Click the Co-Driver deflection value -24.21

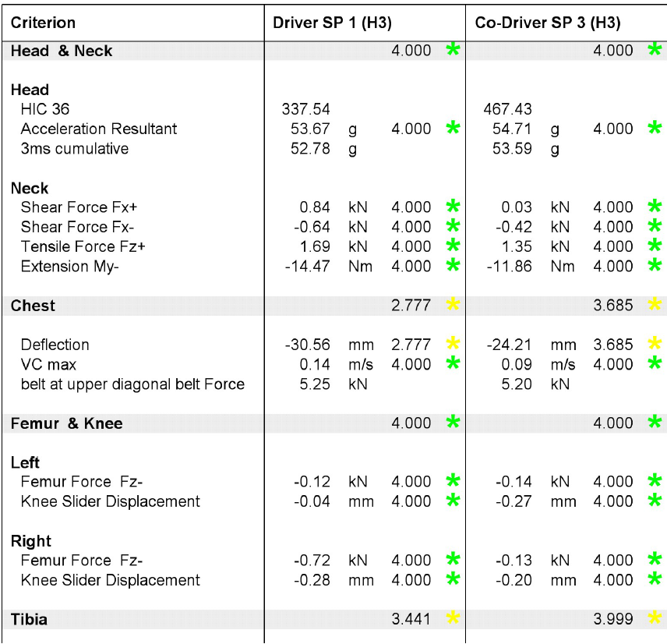509,345
